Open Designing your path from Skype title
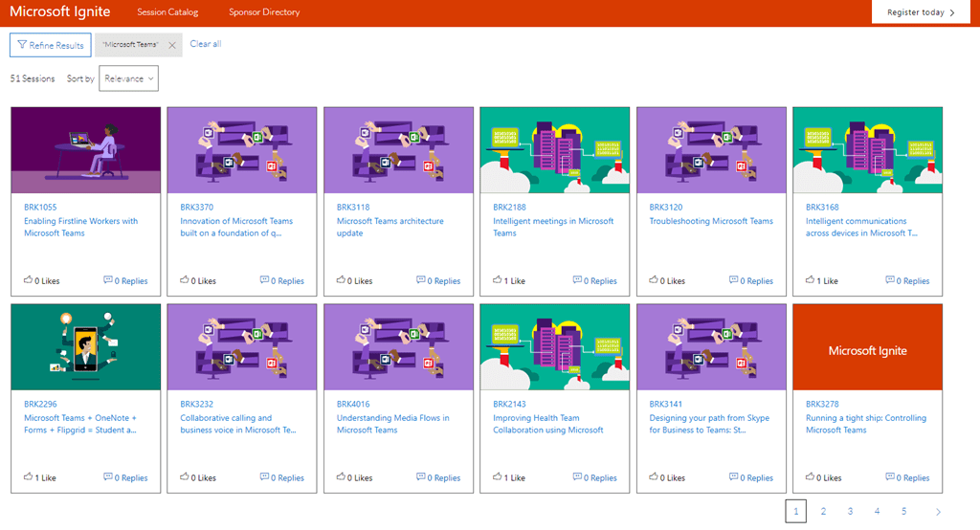This screenshot has height=530, width=980. (709, 424)
